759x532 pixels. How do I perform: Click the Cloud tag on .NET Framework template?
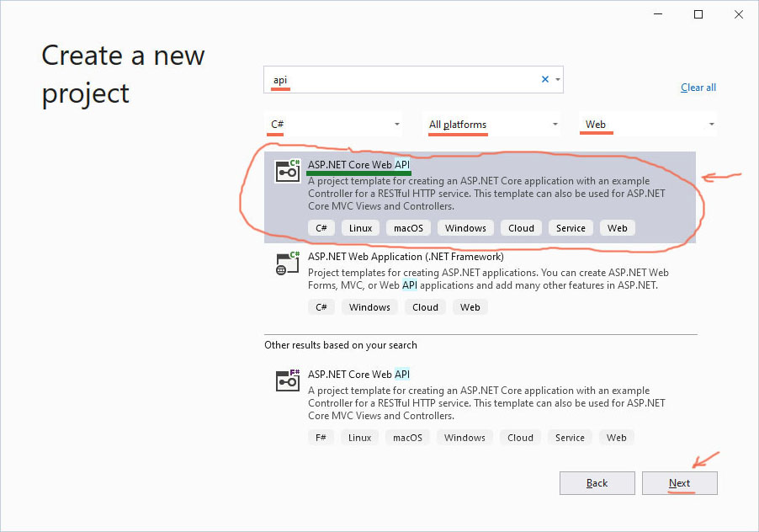point(425,307)
